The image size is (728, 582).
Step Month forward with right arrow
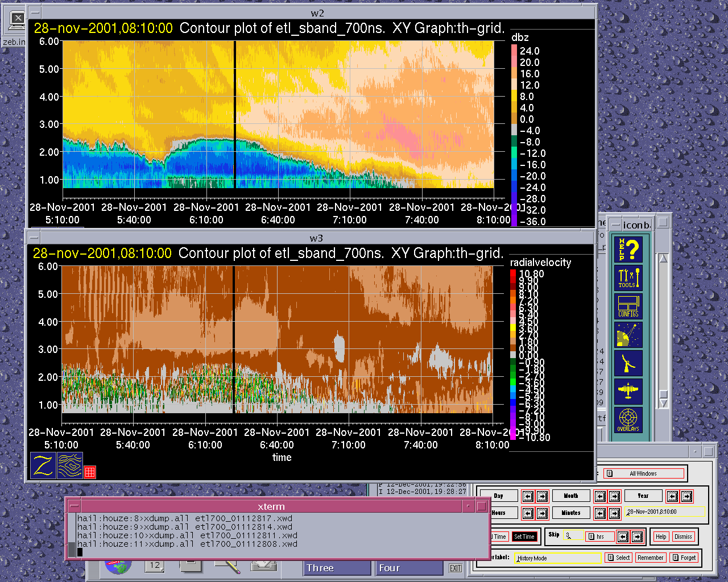[614, 496]
